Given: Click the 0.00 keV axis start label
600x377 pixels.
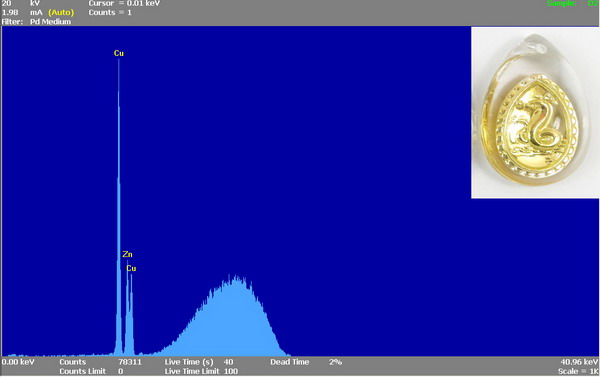Looking at the screenshot, I should point(18,362).
